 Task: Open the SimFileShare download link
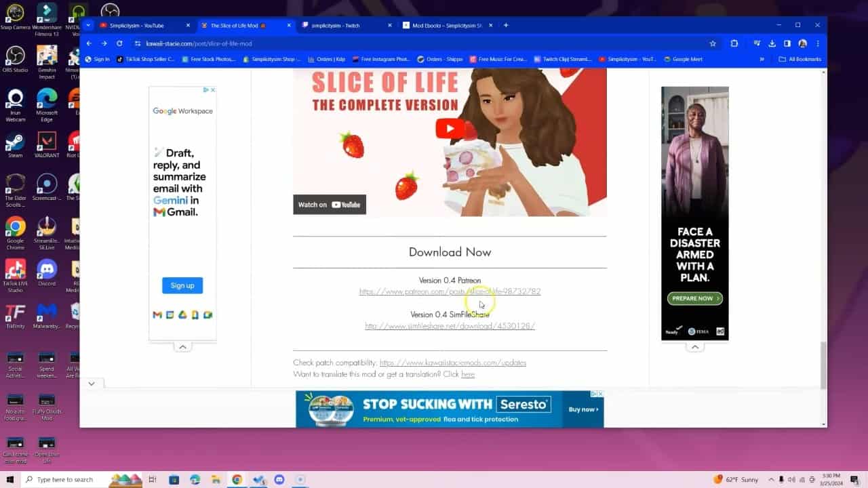click(450, 326)
